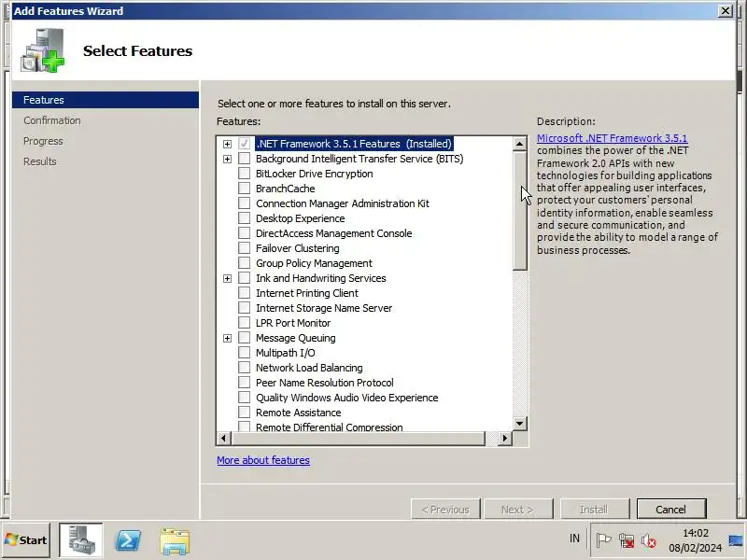Enable the BranchCache feature checkbox

[244, 189]
